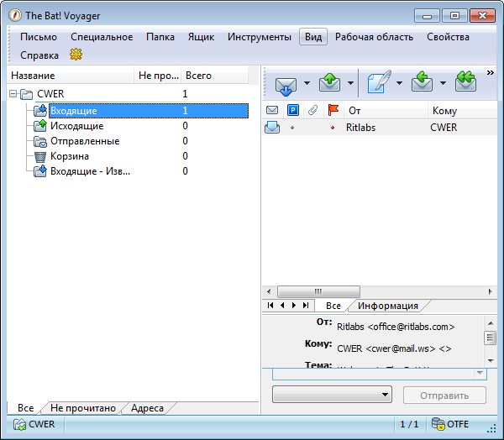Switch to the Не прочитано tab
504x440 pixels.
pyautogui.click(x=82, y=408)
